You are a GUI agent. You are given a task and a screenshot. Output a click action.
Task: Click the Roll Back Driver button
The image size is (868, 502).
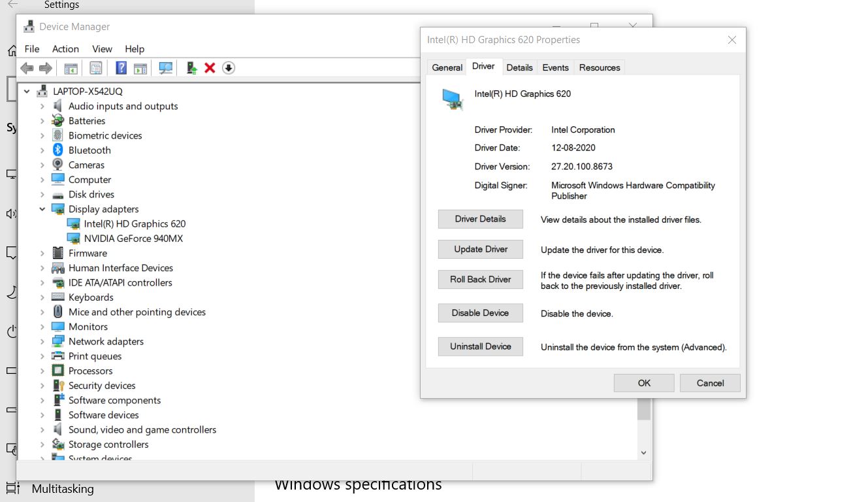coord(481,279)
